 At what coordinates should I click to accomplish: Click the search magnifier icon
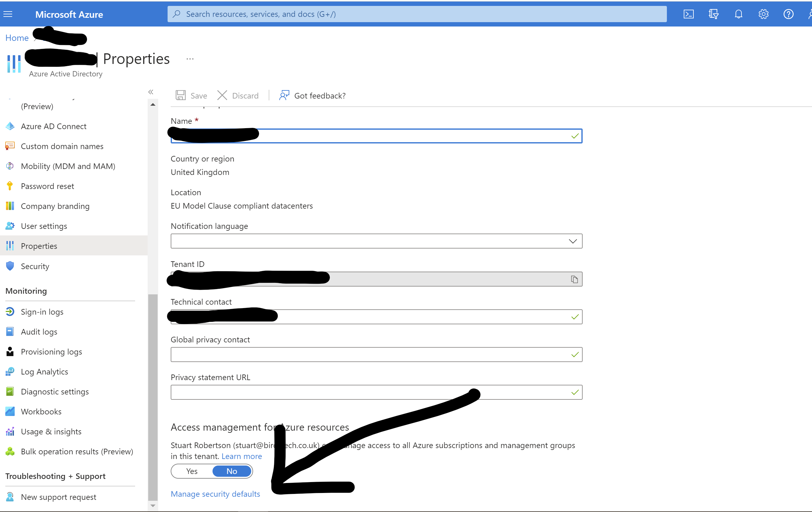176,14
